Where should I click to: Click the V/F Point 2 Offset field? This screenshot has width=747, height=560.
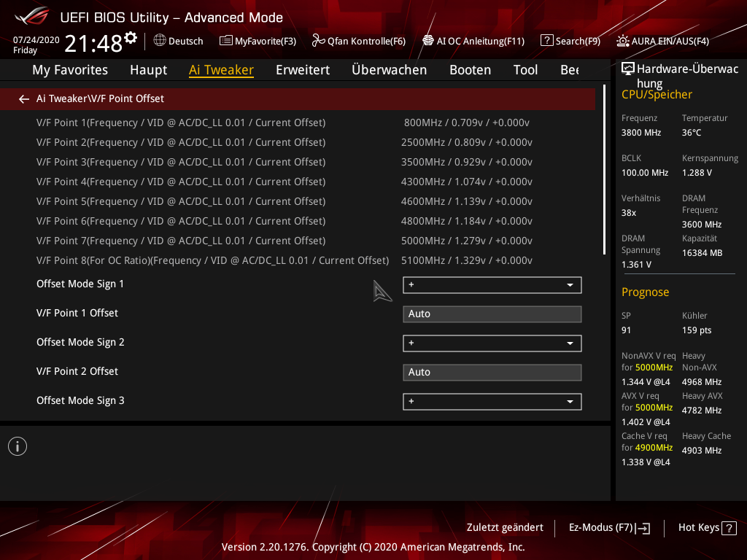click(492, 373)
